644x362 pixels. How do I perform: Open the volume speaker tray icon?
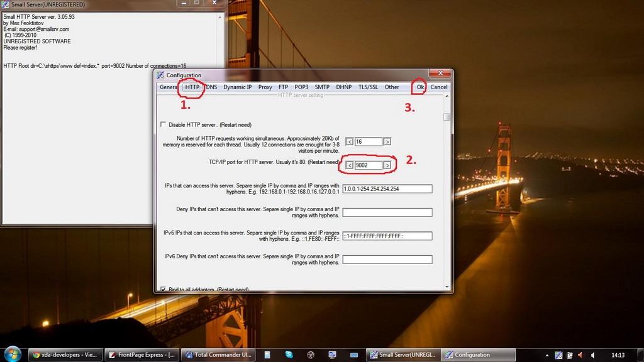click(592, 355)
